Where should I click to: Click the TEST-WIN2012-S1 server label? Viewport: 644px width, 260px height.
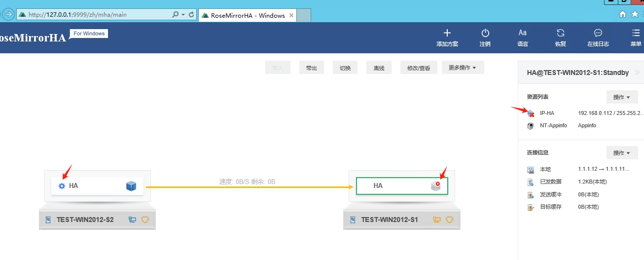tap(390, 220)
